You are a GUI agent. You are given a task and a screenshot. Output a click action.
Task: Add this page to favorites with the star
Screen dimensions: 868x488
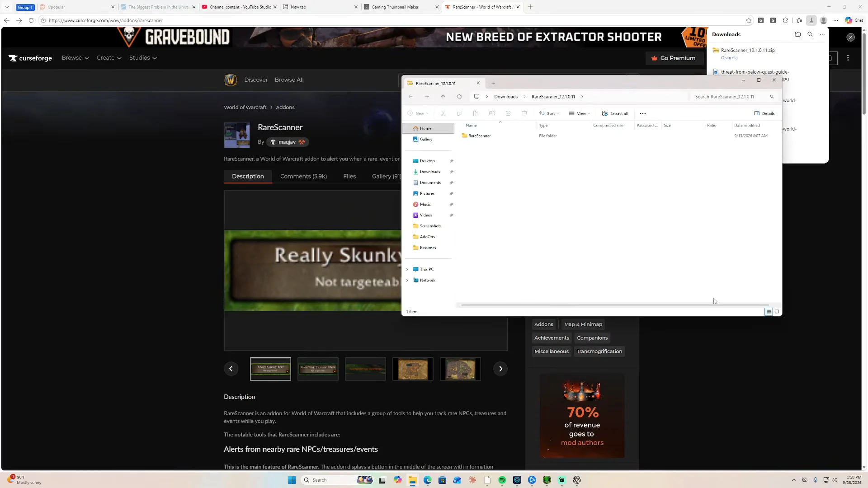click(x=749, y=20)
